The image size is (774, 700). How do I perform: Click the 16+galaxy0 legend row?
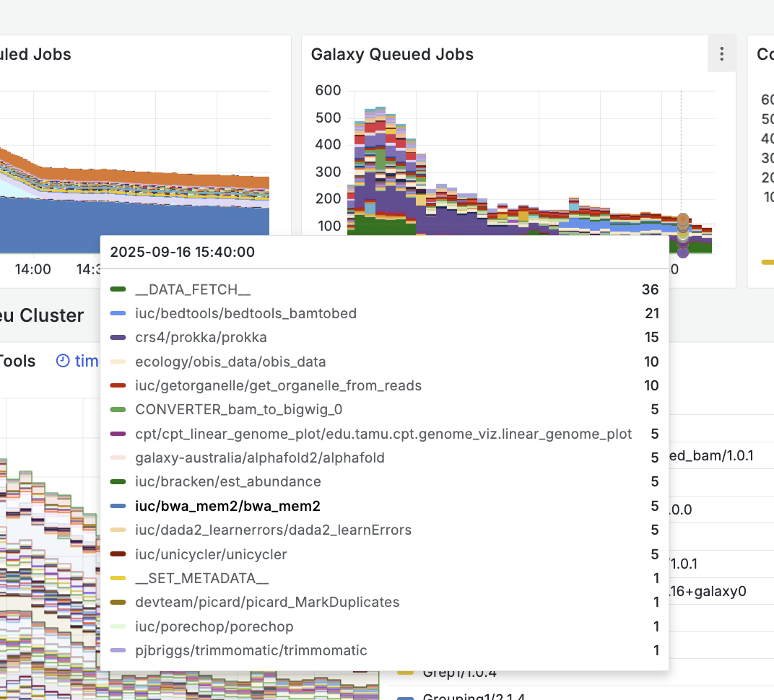coord(708,591)
